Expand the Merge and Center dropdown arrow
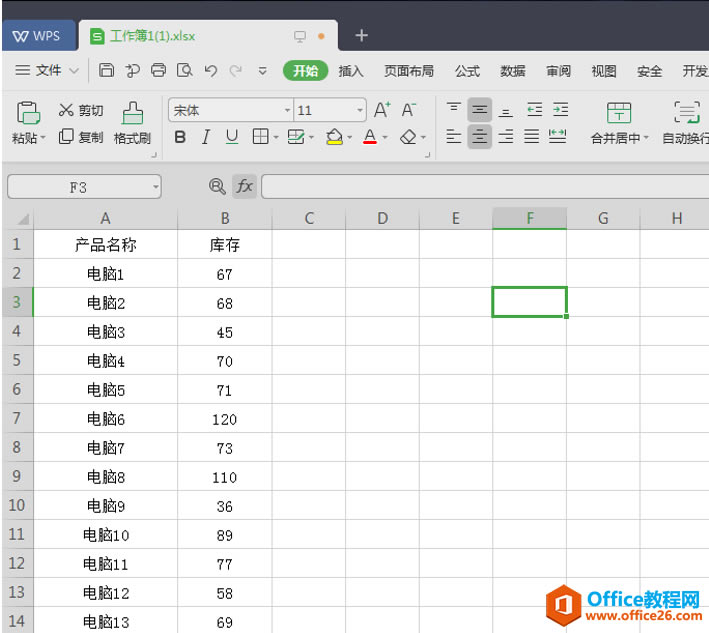This screenshot has width=709, height=633. click(x=646, y=137)
